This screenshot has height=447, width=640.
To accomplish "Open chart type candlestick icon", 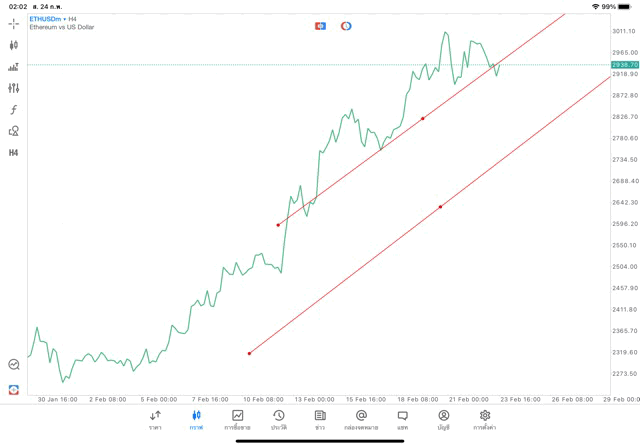I will coord(14,45).
